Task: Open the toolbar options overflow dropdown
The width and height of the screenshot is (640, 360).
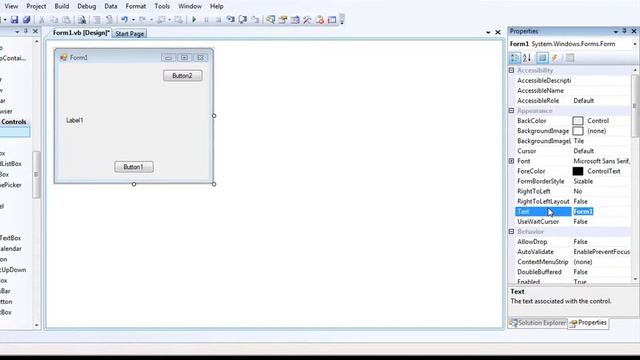Action: point(342,20)
